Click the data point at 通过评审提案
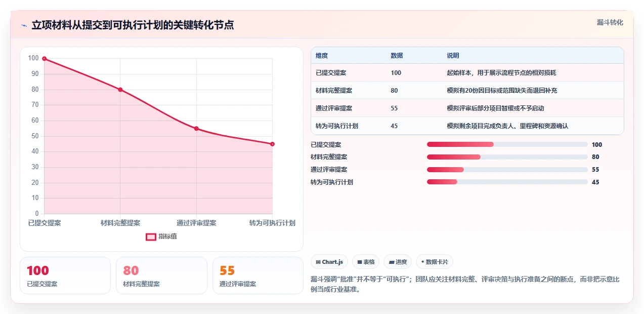Viewport: 644px width, 314px height. pos(196,129)
